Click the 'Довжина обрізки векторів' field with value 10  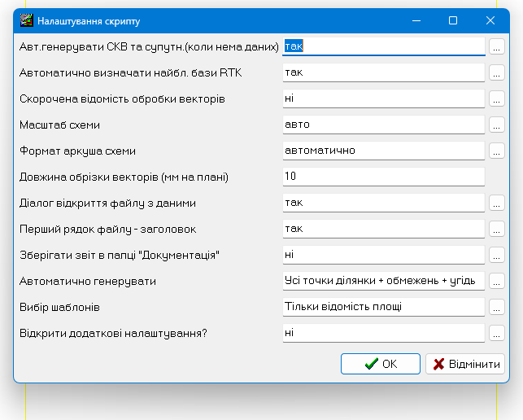[383, 177]
